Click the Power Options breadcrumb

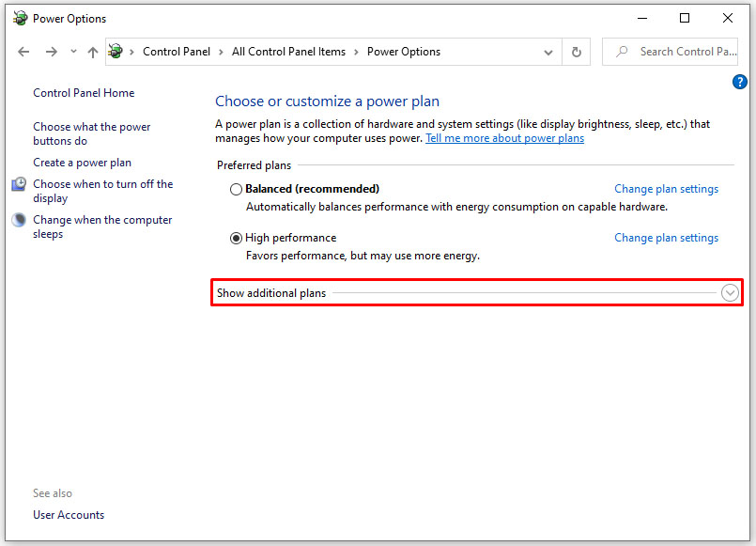(404, 52)
